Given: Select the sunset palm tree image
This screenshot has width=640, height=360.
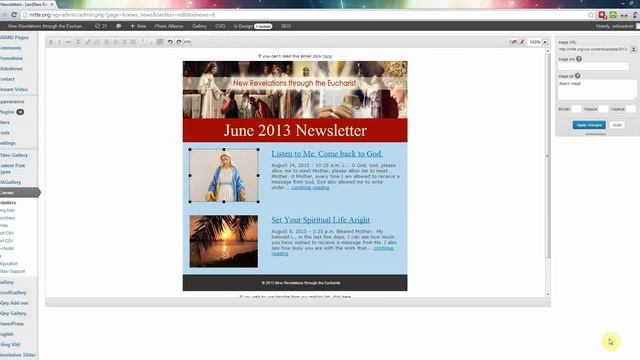Looking at the screenshot, I should click(224, 241).
